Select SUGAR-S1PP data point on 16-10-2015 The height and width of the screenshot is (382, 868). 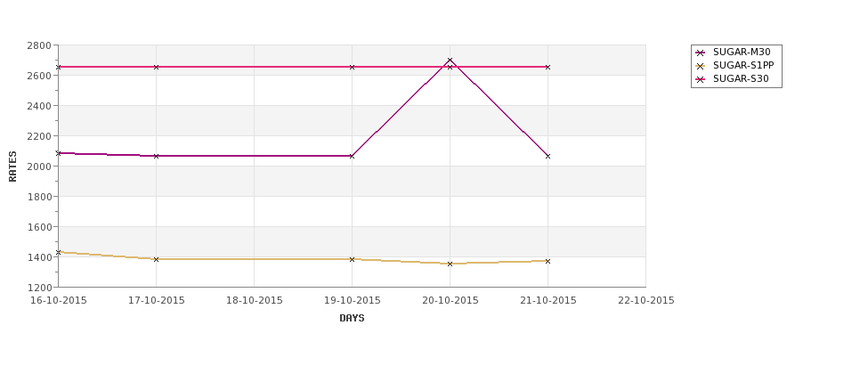coord(58,252)
